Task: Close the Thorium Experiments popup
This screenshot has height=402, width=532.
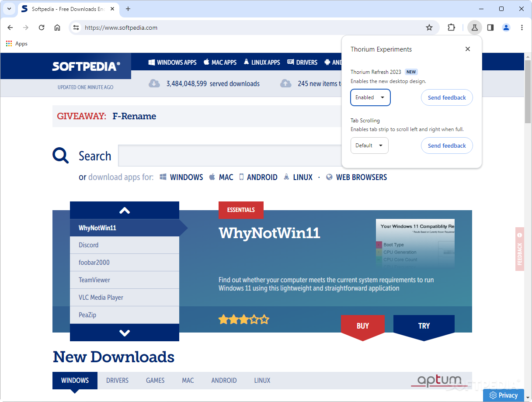Action: pos(468,49)
